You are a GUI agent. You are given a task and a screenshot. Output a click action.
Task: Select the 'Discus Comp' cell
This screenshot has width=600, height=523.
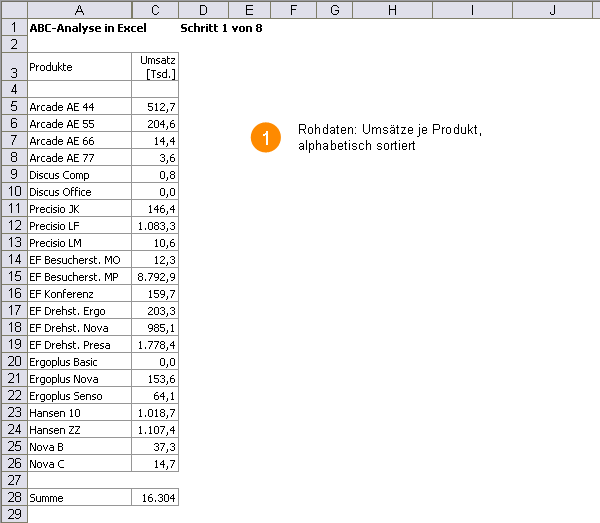point(80,174)
